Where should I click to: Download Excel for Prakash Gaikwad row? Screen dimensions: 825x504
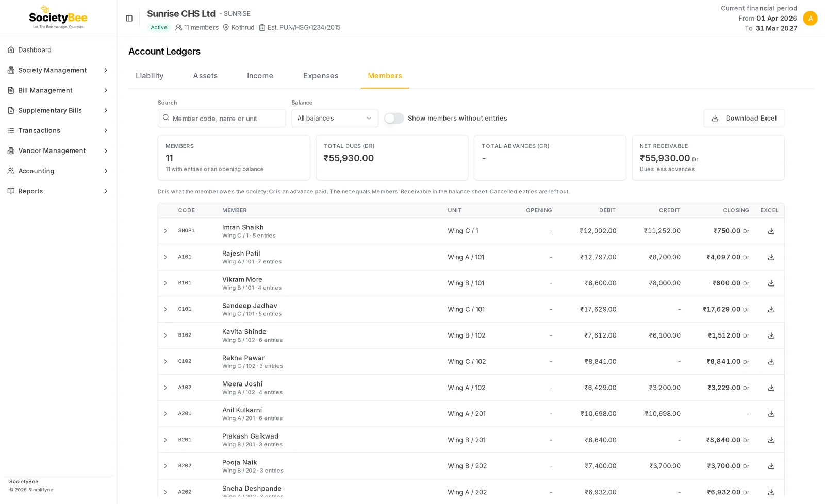(771, 440)
